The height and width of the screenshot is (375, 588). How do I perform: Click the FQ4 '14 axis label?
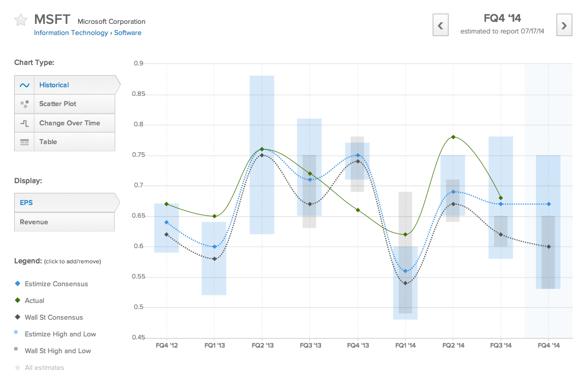(548, 346)
